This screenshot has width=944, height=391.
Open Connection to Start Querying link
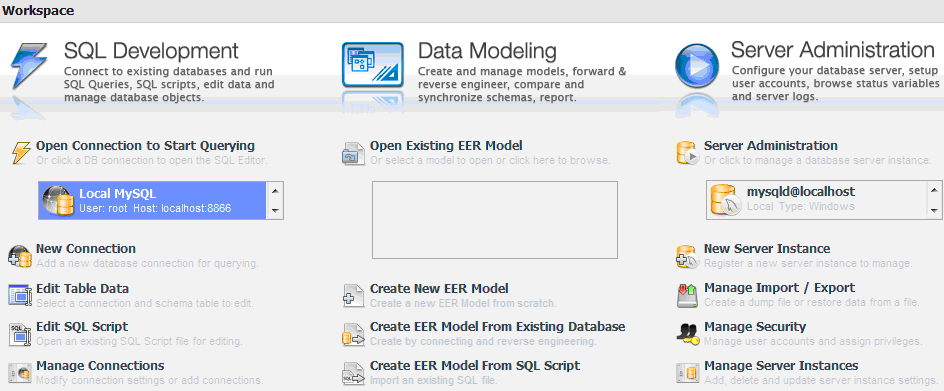pyautogui.click(x=145, y=146)
